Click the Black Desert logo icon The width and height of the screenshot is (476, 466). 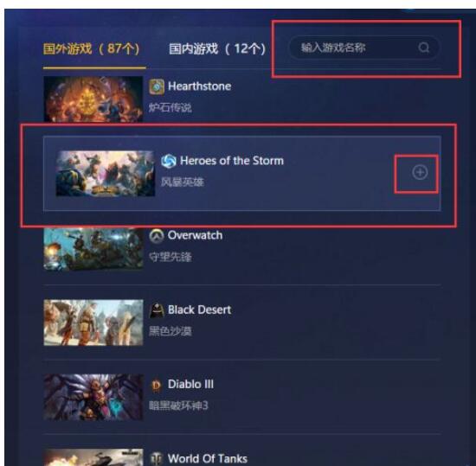click(x=157, y=310)
